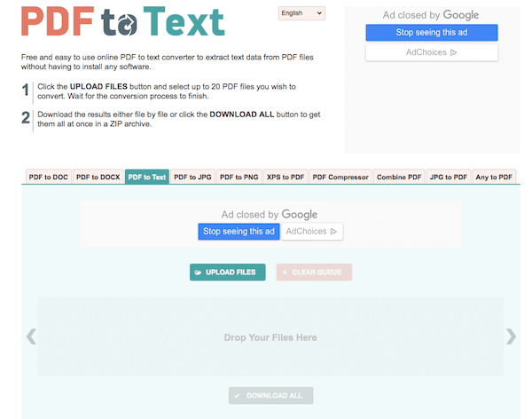The width and height of the screenshot is (532, 419).
Task: Open the English language dropdown
Action: tap(301, 13)
